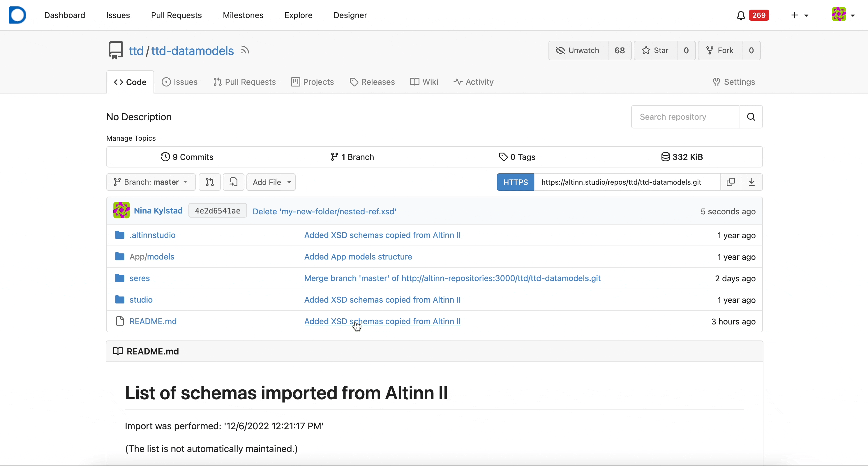The image size is (868, 466).
Task: Open Explore in the top menu
Action: pyautogui.click(x=298, y=15)
